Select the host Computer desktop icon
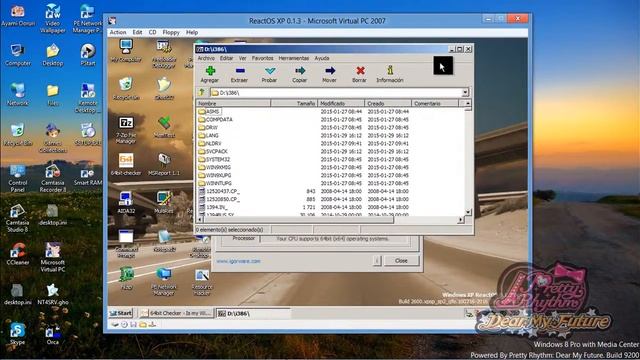The width and height of the screenshot is (640, 360). point(18,55)
